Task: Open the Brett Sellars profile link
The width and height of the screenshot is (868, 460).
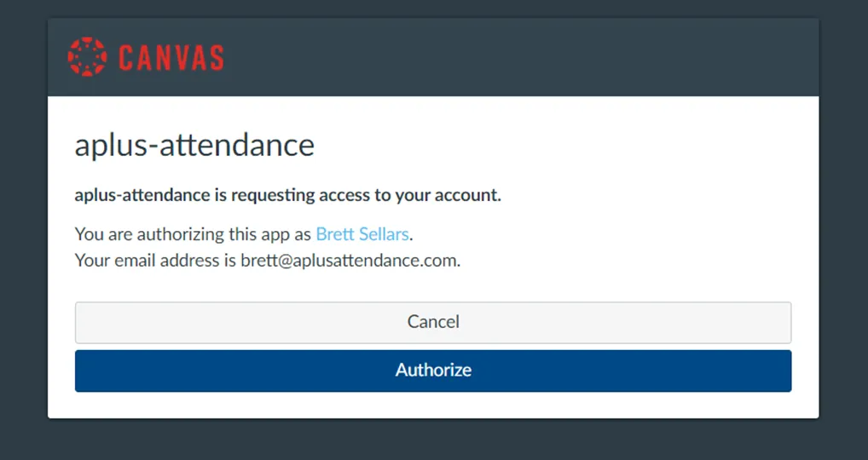Action: coord(362,234)
